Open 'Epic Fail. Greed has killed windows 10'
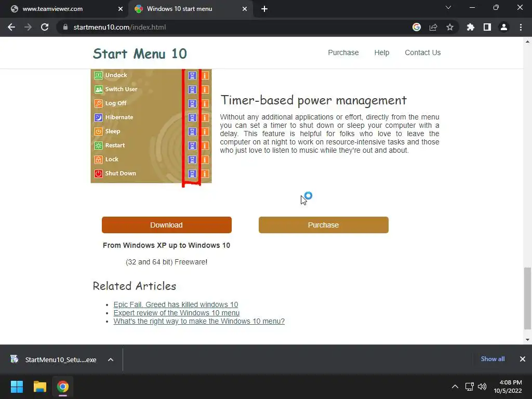The width and height of the screenshot is (532, 399). [176, 304]
